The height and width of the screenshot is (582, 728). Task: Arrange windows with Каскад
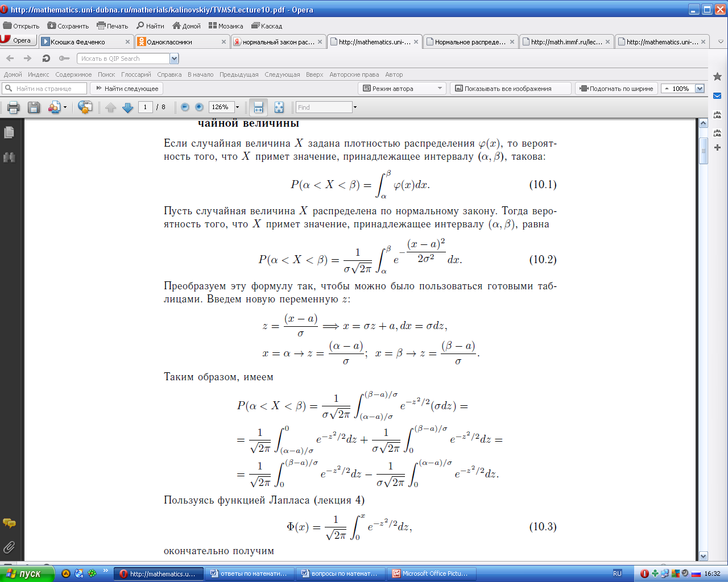(x=267, y=26)
